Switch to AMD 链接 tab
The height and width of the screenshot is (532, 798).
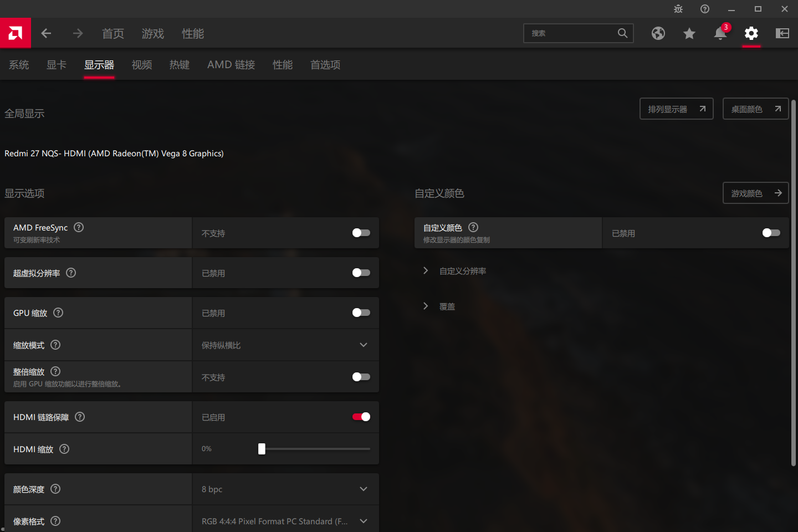click(x=231, y=65)
